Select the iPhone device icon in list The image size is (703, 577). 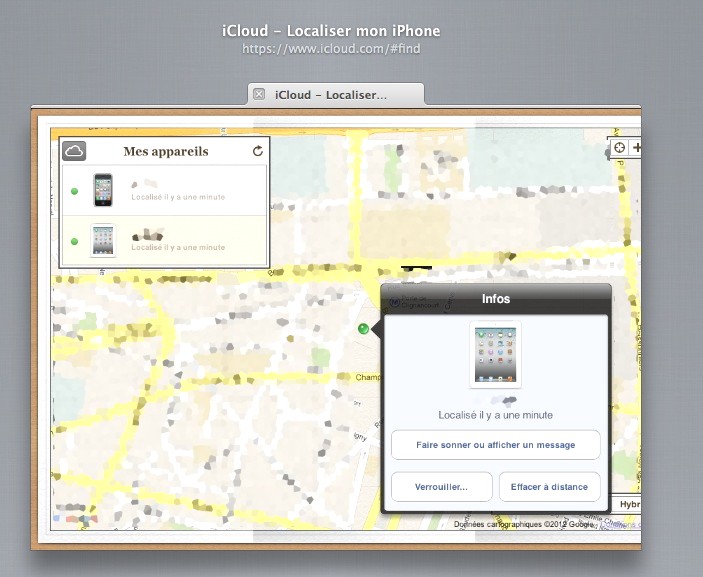[x=103, y=190]
